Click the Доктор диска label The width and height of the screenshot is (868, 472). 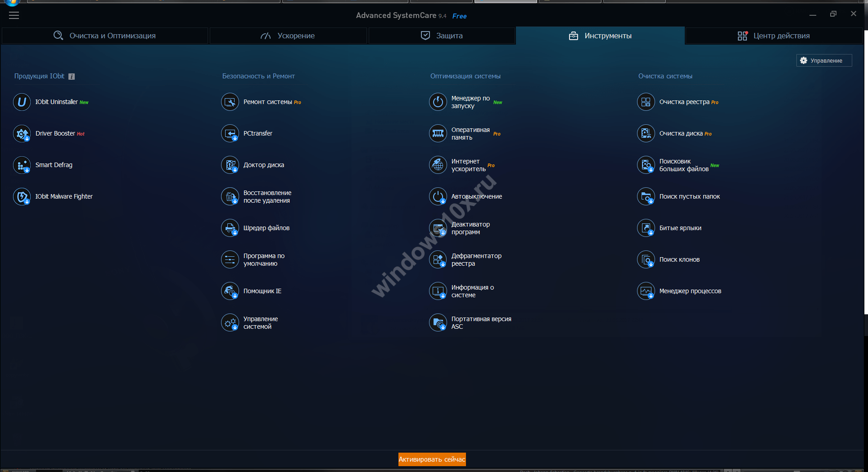pyautogui.click(x=264, y=165)
